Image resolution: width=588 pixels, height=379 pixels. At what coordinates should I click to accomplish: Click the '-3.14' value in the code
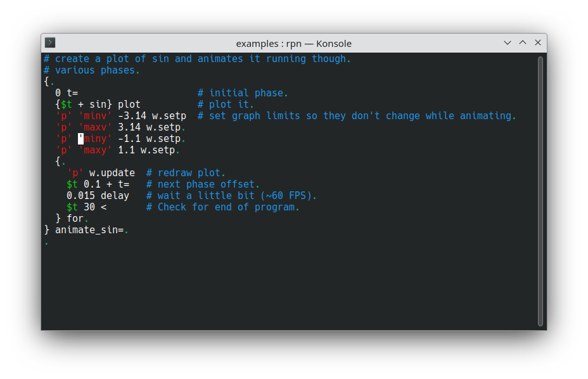pos(132,116)
